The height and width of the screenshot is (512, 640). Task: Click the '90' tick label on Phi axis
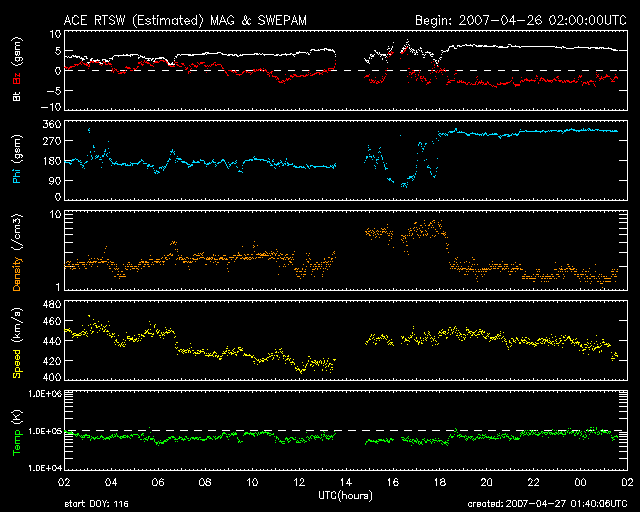(55, 180)
